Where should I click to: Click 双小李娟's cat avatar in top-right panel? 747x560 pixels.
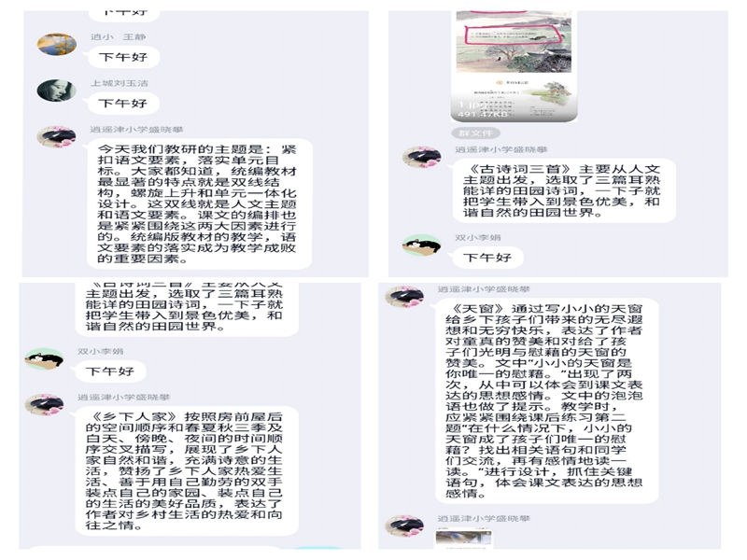tap(422, 245)
